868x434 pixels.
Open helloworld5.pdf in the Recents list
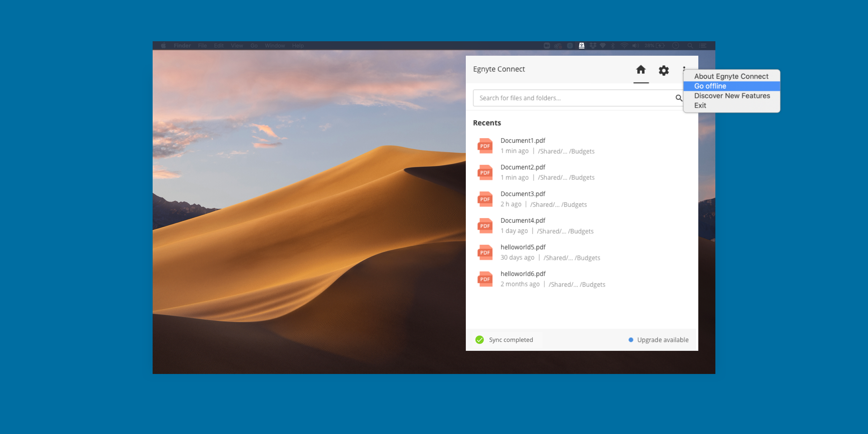click(x=523, y=247)
